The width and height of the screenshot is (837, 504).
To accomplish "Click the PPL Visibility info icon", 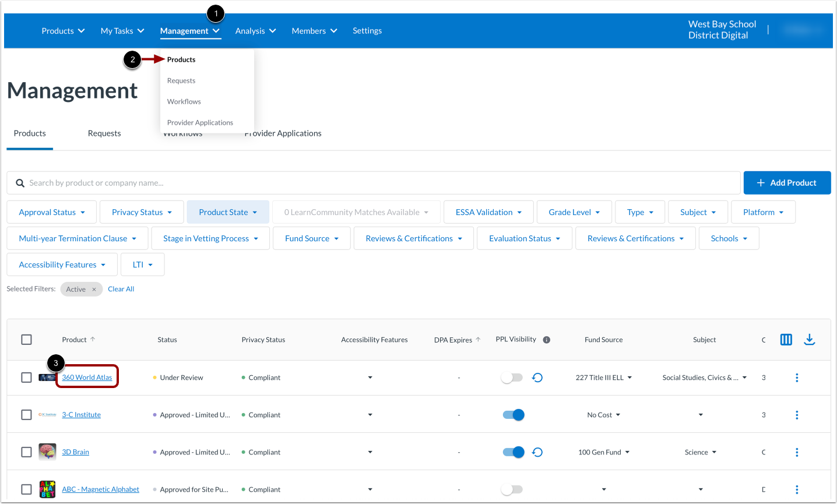I will pyautogui.click(x=547, y=340).
